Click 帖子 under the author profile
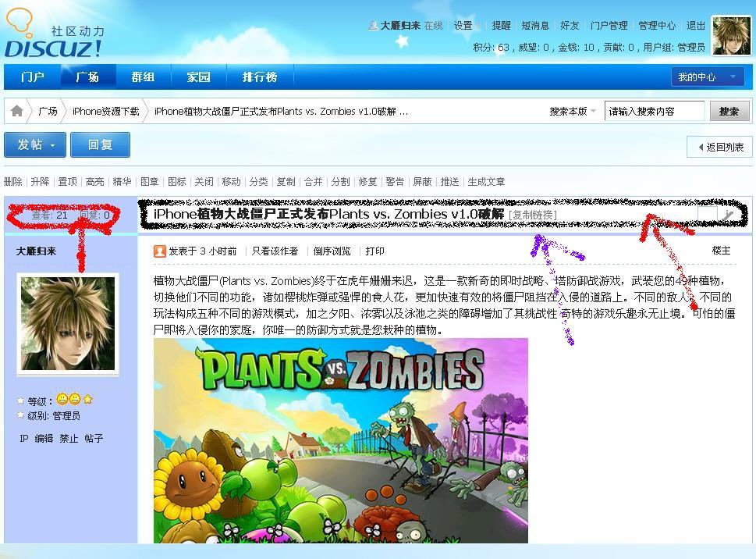 [94, 438]
